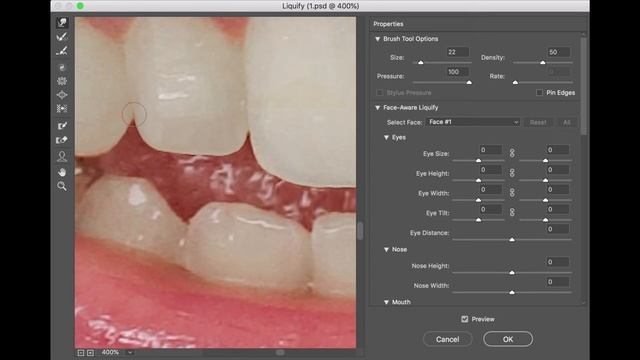Click the Pressure slider handle
The height and width of the screenshot is (360, 640).
point(469,82)
